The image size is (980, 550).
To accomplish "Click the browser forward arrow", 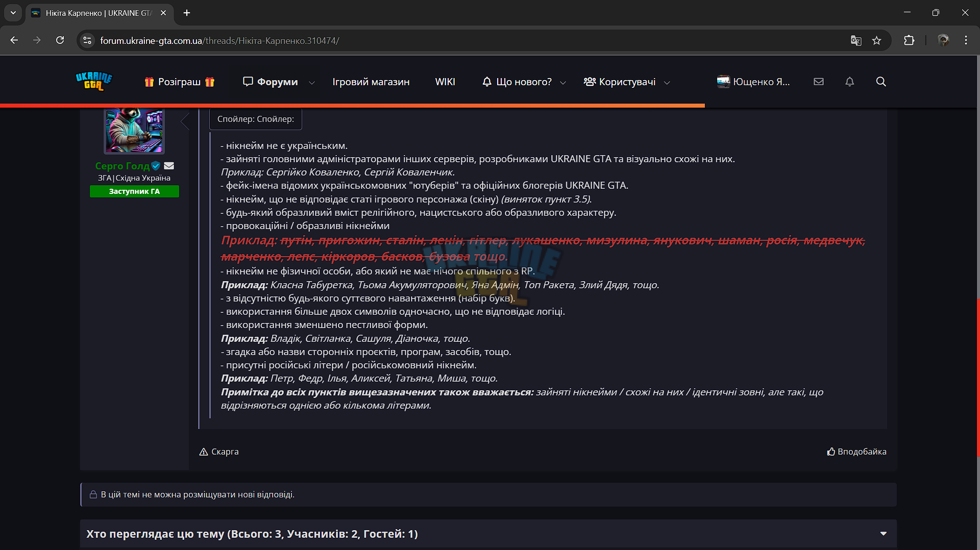I will 37,40.
